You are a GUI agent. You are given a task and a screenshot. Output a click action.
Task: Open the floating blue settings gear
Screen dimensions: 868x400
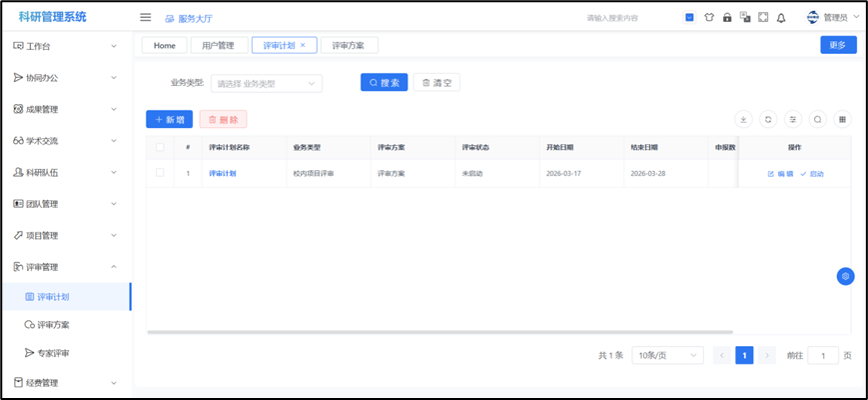click(x=845, y=276)
